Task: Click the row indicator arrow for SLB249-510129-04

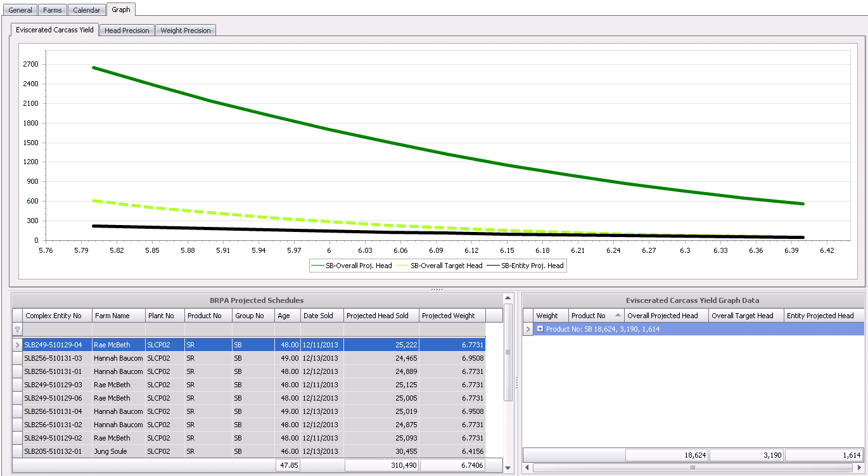Action: (x=17, y=345)
